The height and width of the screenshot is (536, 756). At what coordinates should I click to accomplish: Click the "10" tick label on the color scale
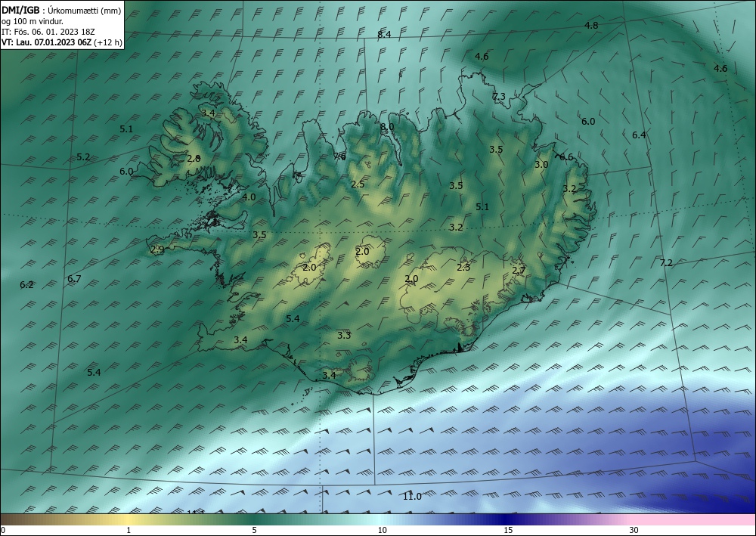click(382, 531)
